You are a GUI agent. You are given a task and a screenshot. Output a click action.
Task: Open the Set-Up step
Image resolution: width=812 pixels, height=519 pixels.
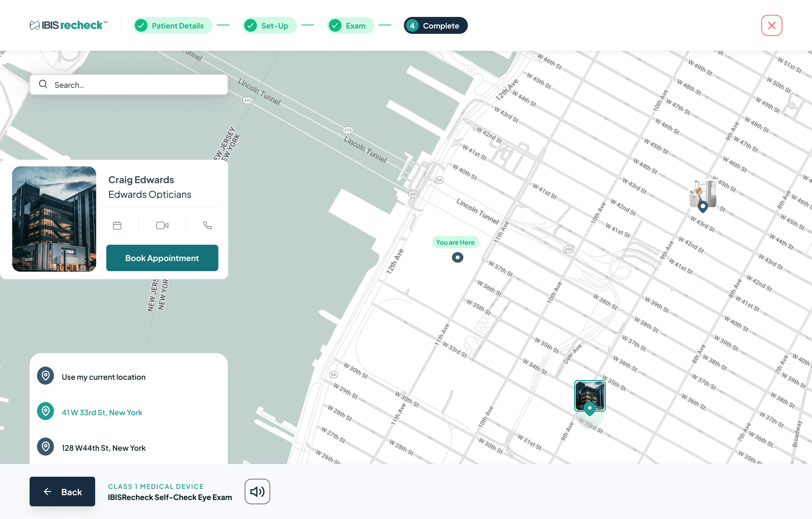coord(269,25)
